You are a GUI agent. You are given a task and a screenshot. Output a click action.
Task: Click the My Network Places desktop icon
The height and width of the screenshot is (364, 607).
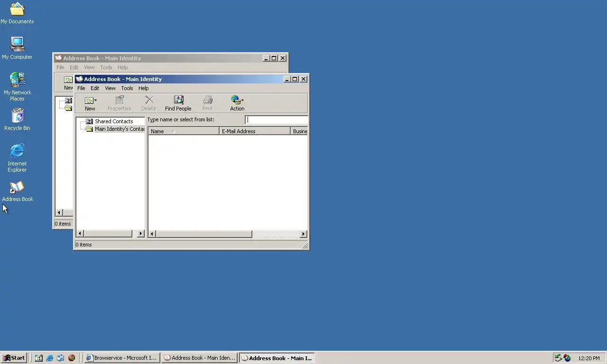click(x=17, y=86)
